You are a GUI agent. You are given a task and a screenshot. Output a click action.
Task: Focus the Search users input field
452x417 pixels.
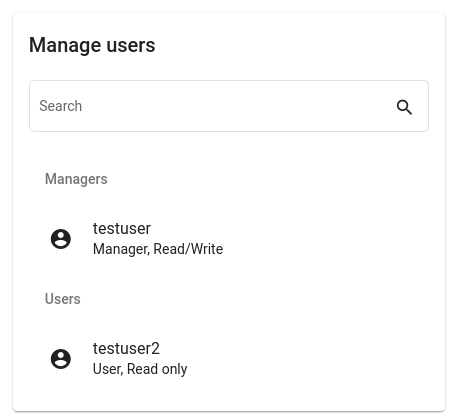click(229, 106)
